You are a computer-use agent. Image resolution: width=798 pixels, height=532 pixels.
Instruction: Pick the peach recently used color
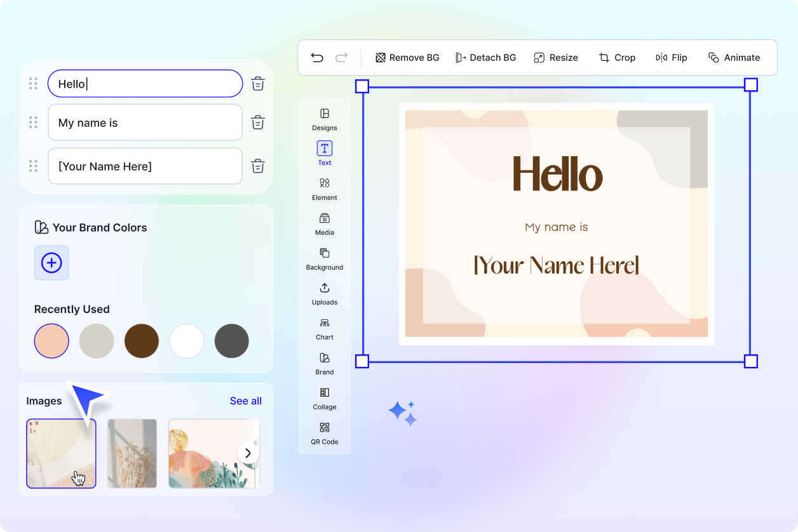51,341
